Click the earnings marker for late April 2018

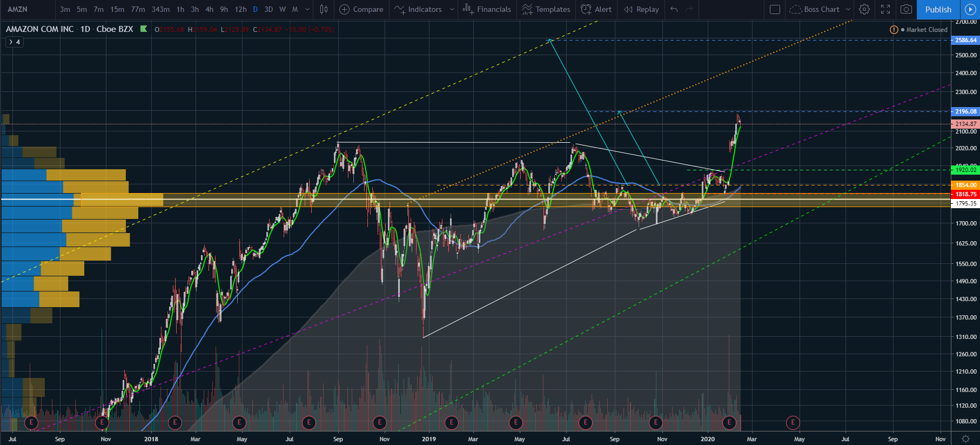[x=239, y=422]
